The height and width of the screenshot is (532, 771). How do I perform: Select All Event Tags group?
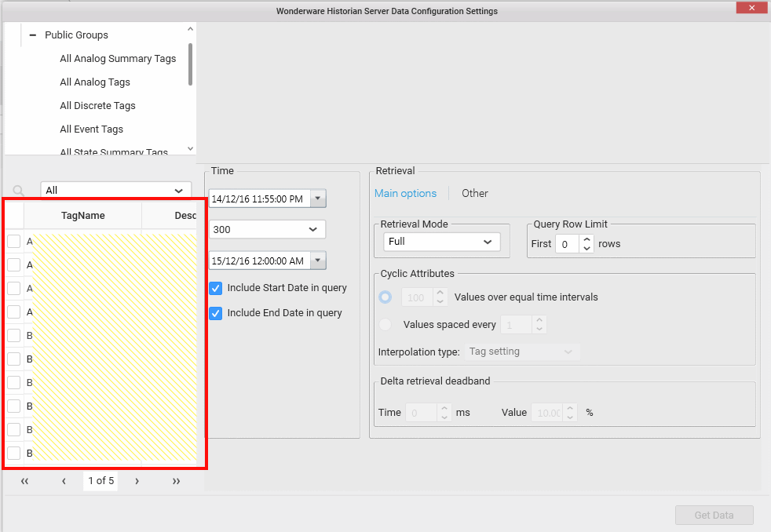(91, 129)
